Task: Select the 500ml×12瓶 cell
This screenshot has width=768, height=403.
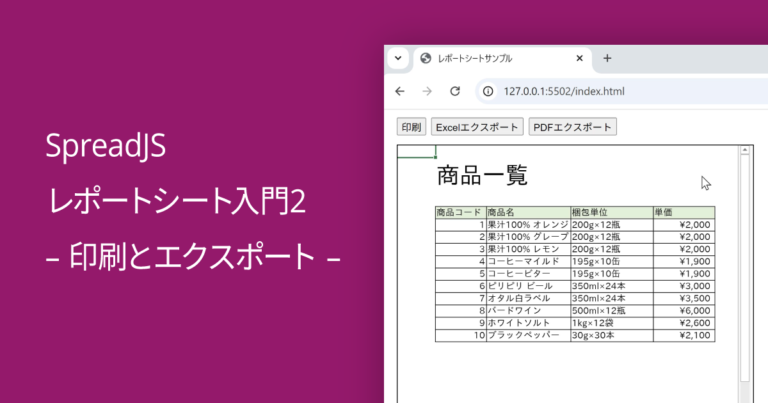Action: point(612,310)
